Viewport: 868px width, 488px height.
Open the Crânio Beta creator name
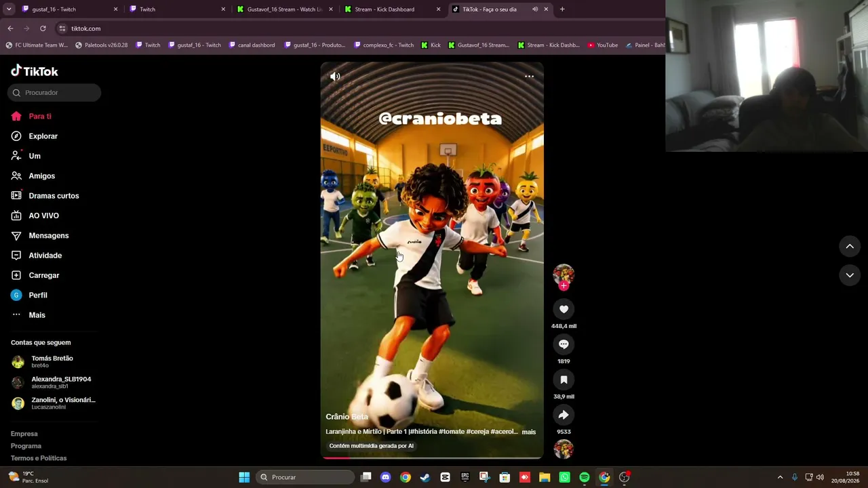click(x=347, y=417)
